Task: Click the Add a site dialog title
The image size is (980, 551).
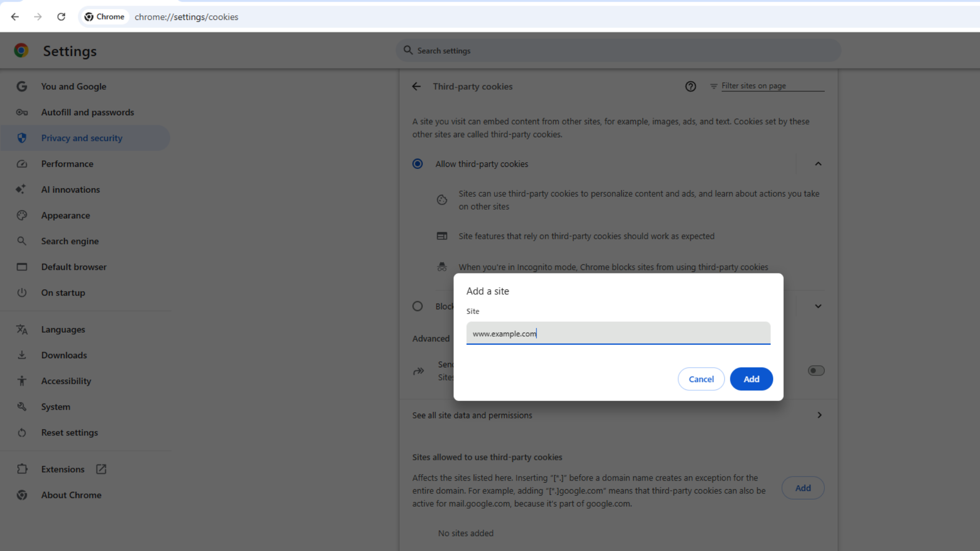Action: (487, 291)
